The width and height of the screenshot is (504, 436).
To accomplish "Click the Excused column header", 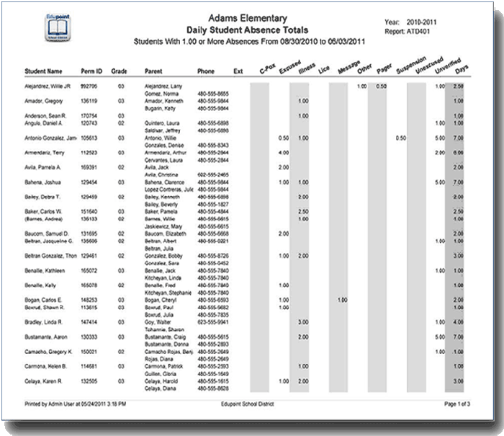I will click(x=289, y=66).
